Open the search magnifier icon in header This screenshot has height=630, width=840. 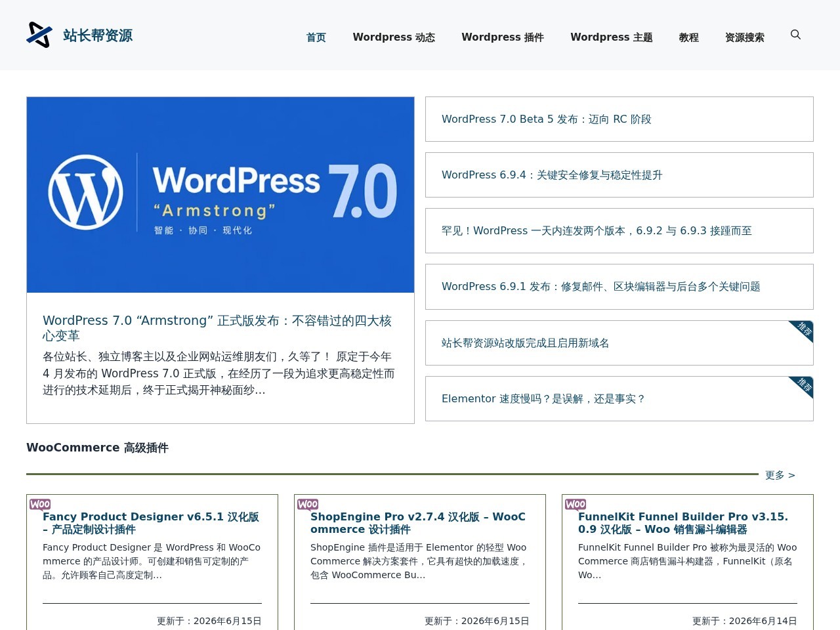(795, 35)
